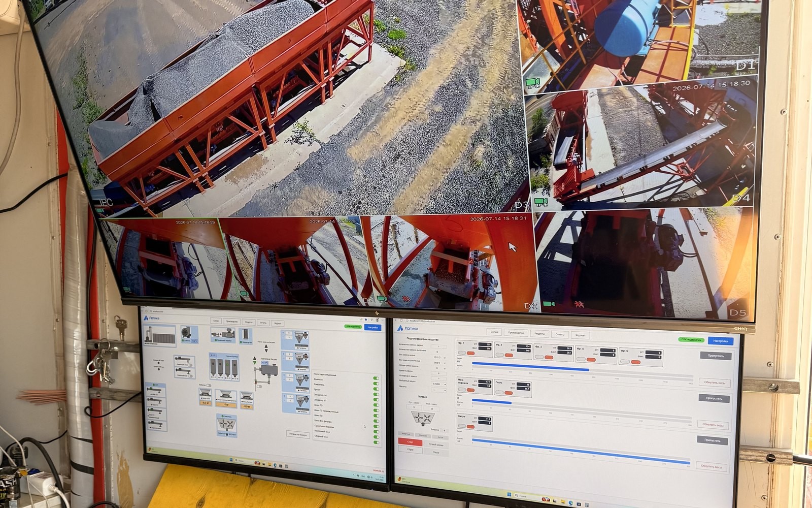The width and height of the screenshot is (812, 508).
Task: Open the Отчеты tab on the right monitor
Action: 560,334
